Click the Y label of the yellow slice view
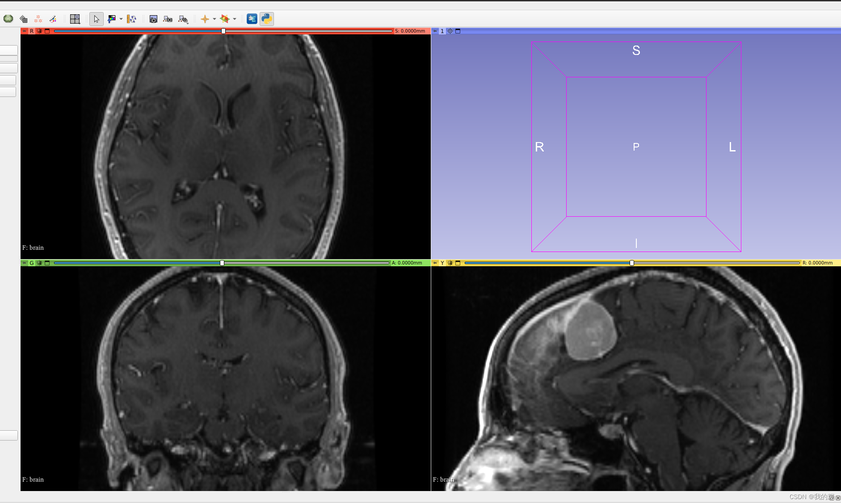This screenshot has width=841, height=504. click(442, 263)
